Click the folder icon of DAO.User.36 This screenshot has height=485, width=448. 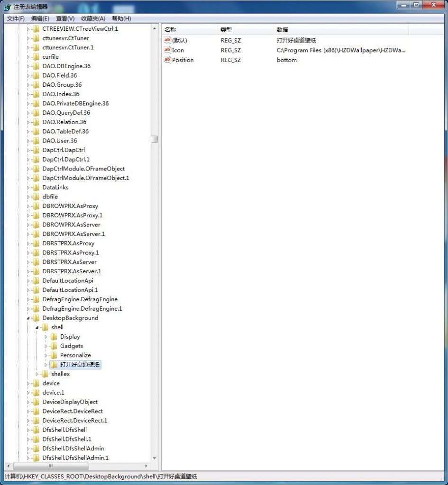pos(37,140)
